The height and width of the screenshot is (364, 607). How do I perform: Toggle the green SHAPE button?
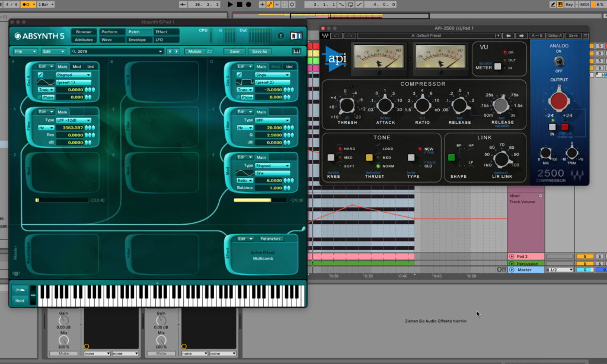click(451, 158)
